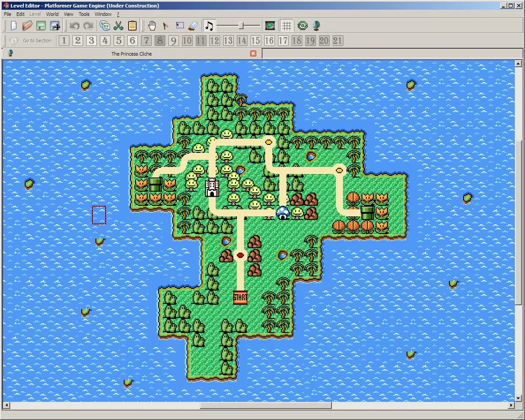
Task: Go to section 12
Action: point(215,41)
